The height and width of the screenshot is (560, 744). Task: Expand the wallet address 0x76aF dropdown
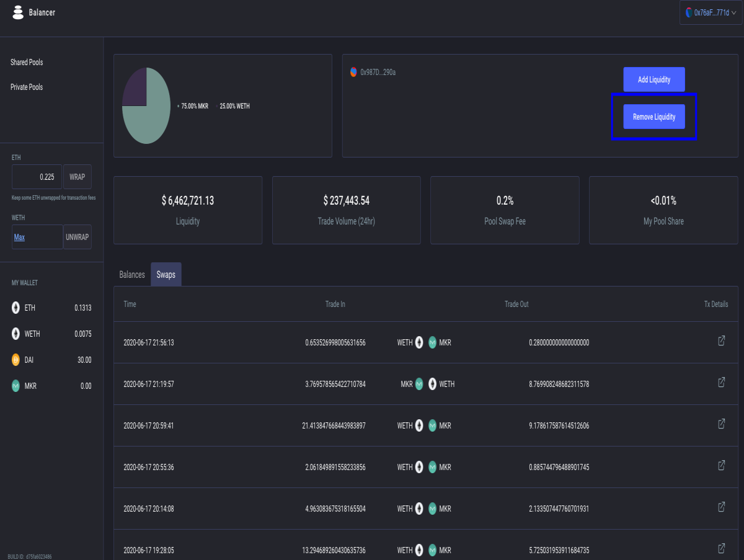click(x=711, y=12)
